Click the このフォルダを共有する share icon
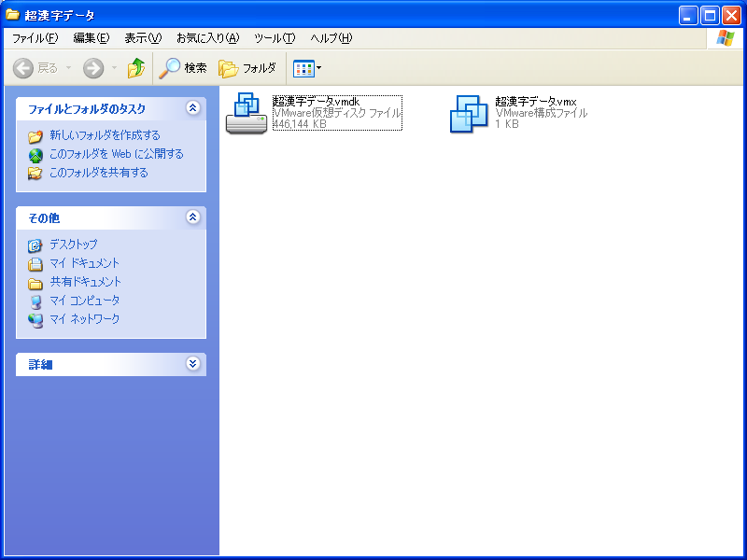The height and width of the screenshot is (560, 747). [35, 173]
